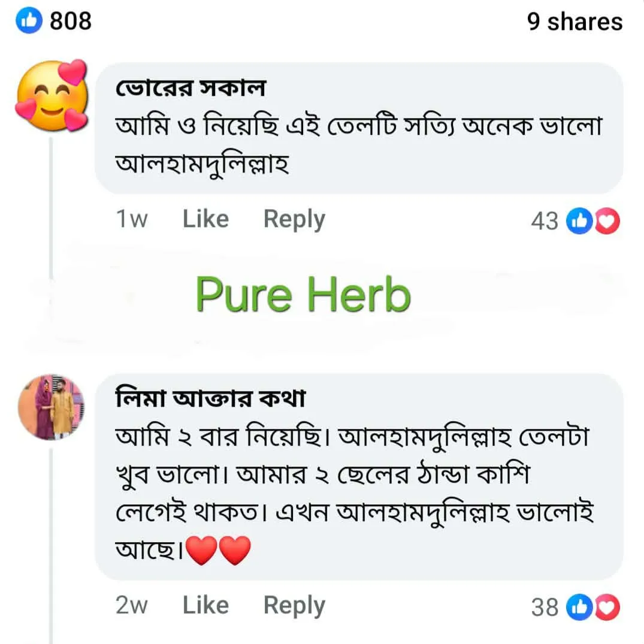Click red heart reaction icon beside 43

coord(607,221)
